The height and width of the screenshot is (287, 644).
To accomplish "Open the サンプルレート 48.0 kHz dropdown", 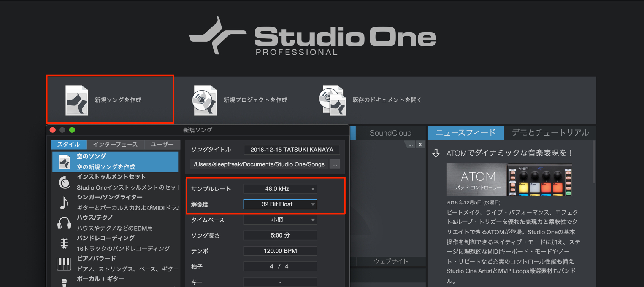I will pos(280,189).
